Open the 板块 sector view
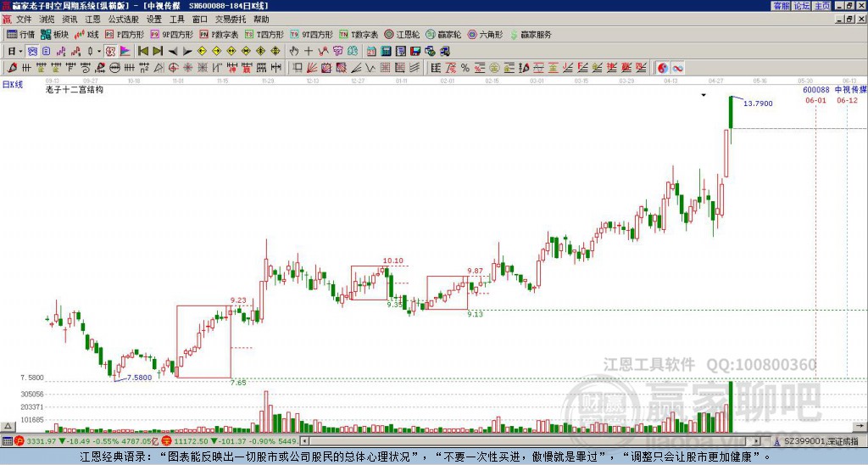Viewport: 868px width, 465px height. pos(54,34)
